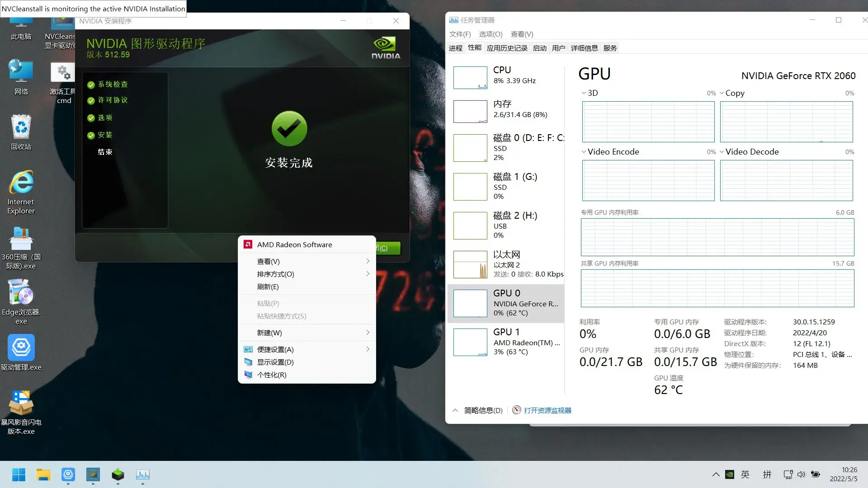Launch Internet Explorer desktop icon
This screenshot has height=488, width=868.
(x=21, y=192)
